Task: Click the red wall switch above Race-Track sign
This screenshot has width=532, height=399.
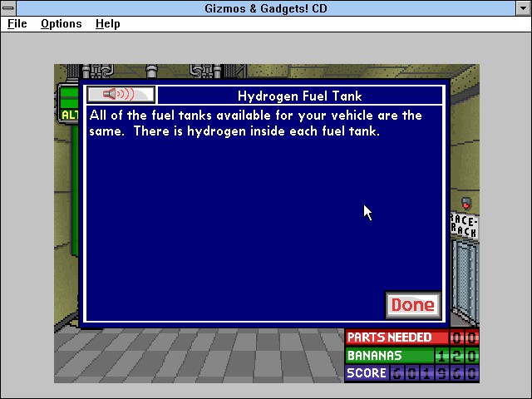Action: 466,203
